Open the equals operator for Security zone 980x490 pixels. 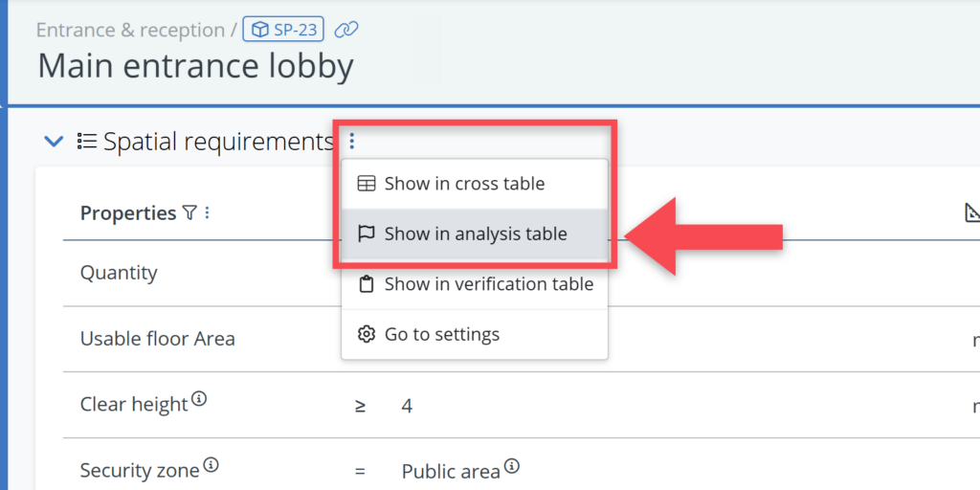[x=360, y=471]
